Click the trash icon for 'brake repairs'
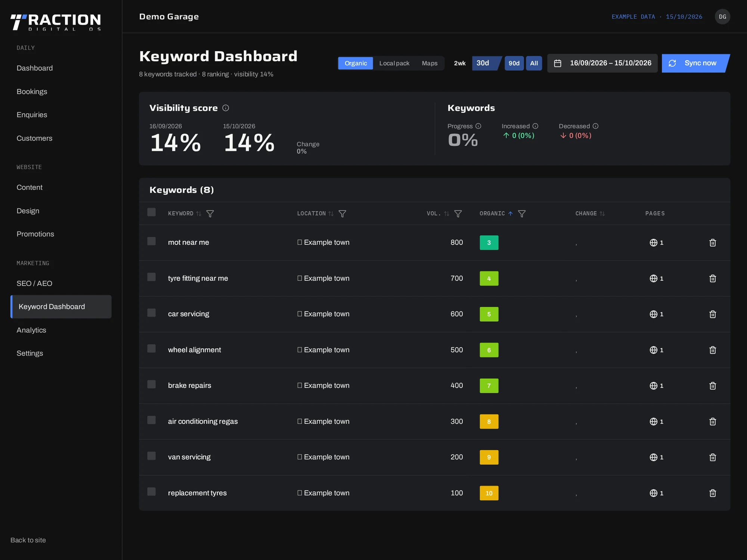 point(712,386)
